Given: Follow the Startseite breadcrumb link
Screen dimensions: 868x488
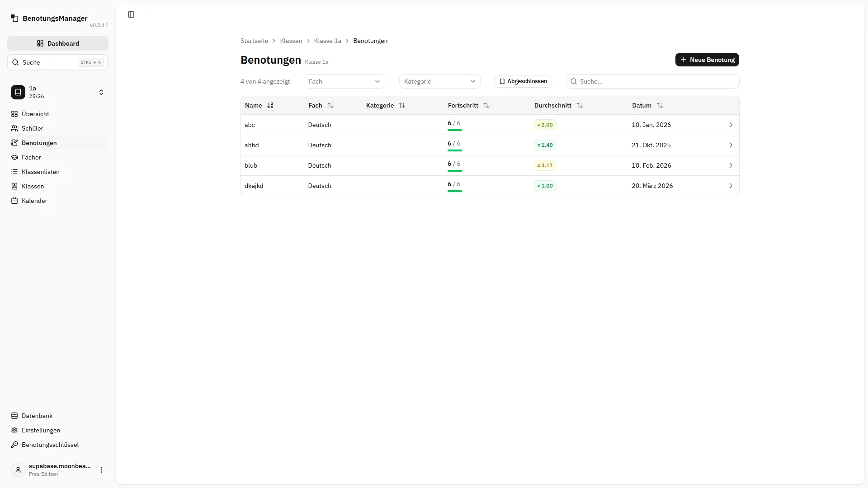Looking at the screenshot, I should coord(254,41).
